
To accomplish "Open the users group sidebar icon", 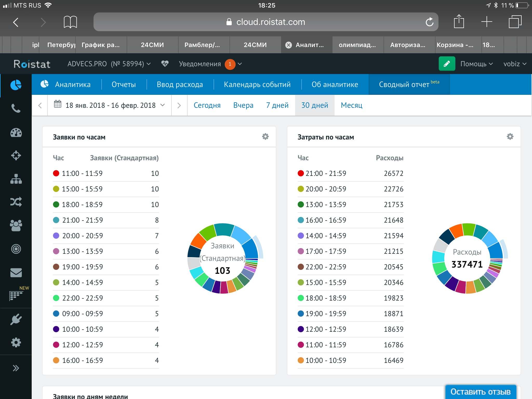I will (16, 225).
